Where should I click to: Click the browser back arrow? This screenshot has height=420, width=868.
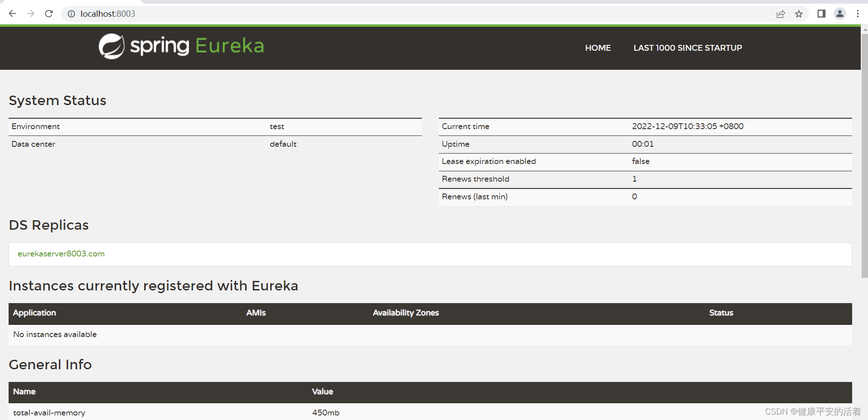pos(12,14)
